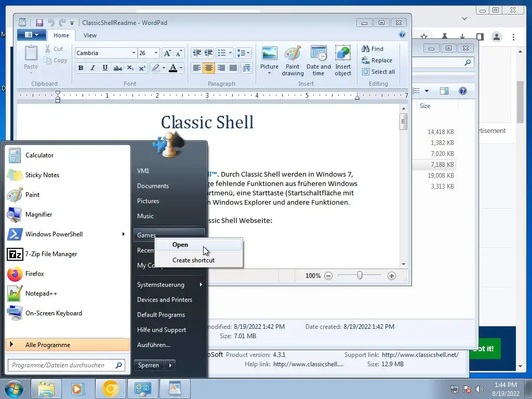Open the Cambria font family dropdown
Screen dimensions: 532x399
click(x=134, y=53)
